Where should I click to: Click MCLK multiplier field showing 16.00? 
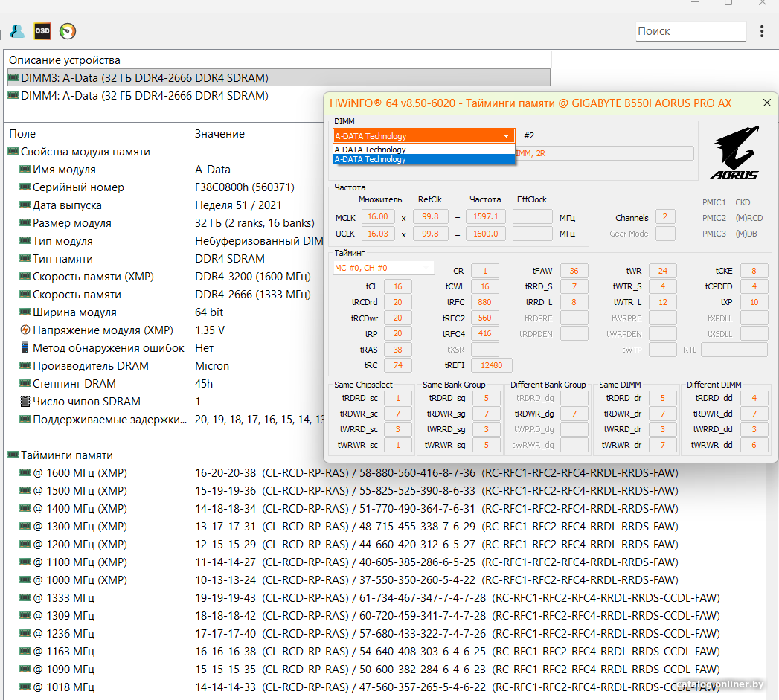[378, 216]
